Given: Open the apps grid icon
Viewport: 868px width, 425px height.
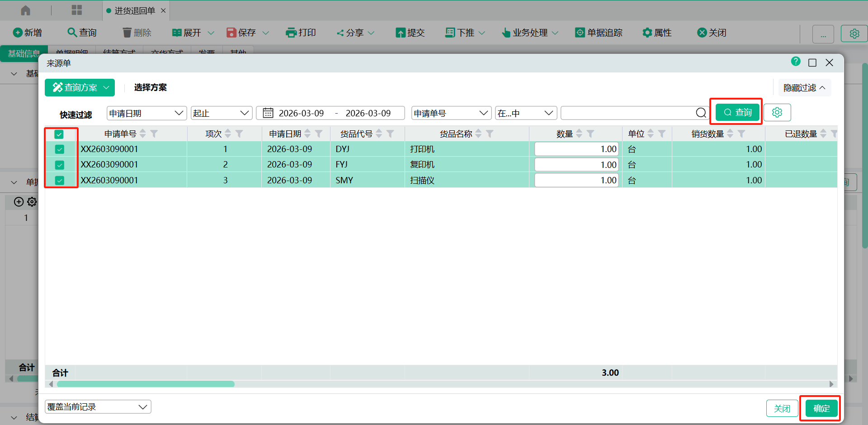Looking at the screenshot, I should [77, 10].
